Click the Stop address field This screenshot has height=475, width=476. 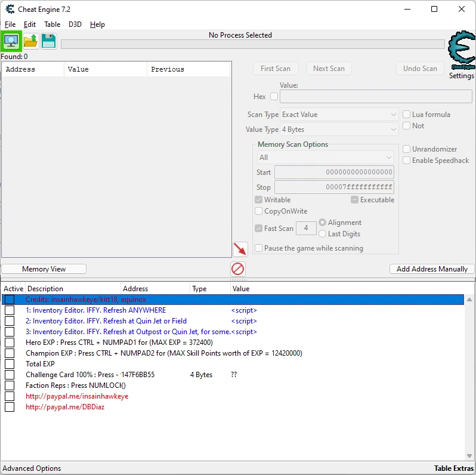tap(334, 187)
